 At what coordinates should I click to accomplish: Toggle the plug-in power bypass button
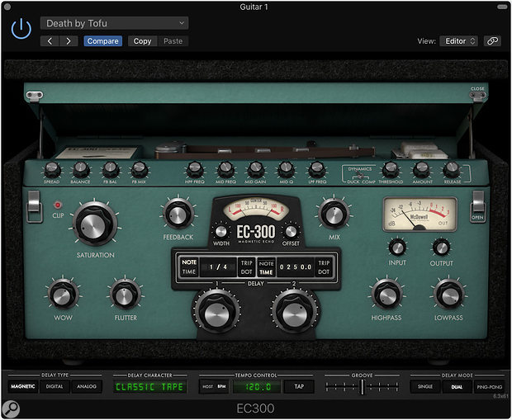21,29
